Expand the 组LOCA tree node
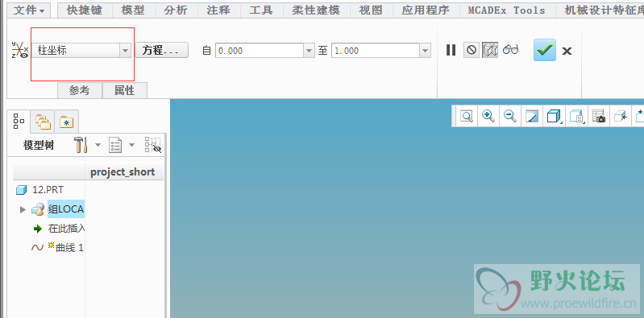 pos(23,209)
